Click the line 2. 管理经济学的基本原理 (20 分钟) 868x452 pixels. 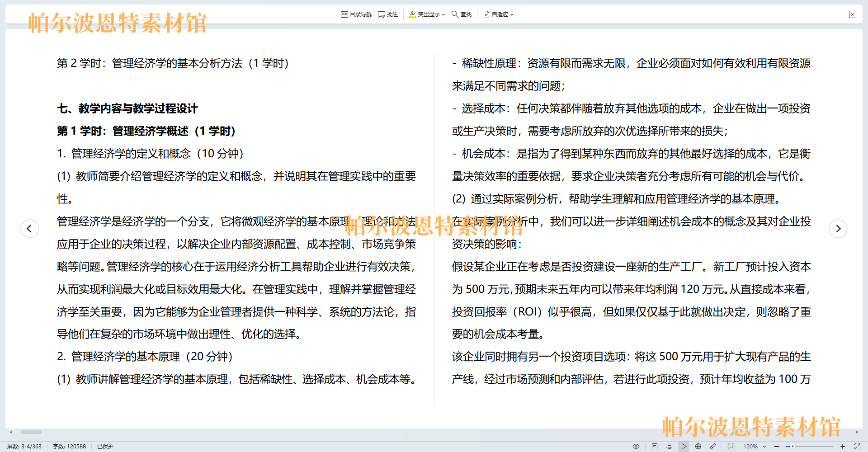(x=145, y=357)
